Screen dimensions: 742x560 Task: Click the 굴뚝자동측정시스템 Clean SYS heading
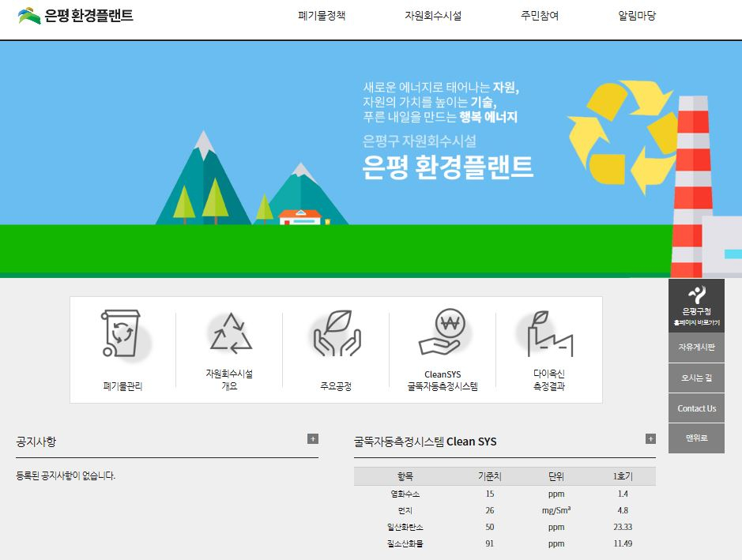pos(425,442)
